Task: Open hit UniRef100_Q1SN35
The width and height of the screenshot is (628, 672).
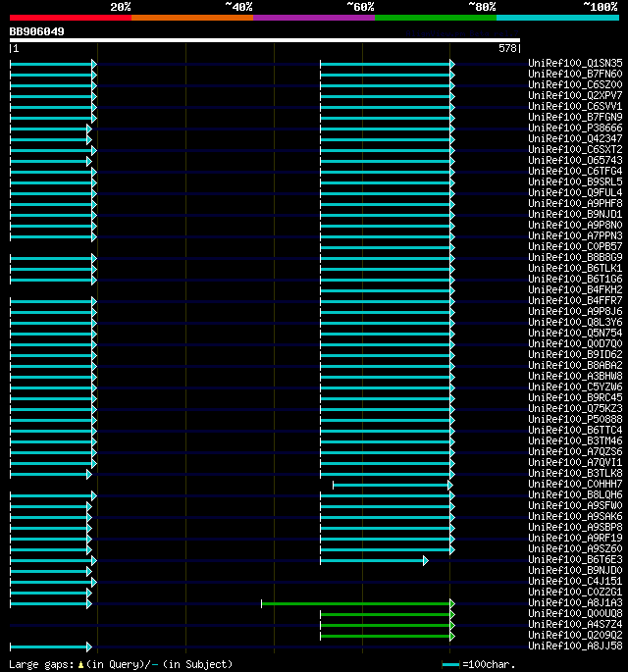Action: (x=575, y=64)
